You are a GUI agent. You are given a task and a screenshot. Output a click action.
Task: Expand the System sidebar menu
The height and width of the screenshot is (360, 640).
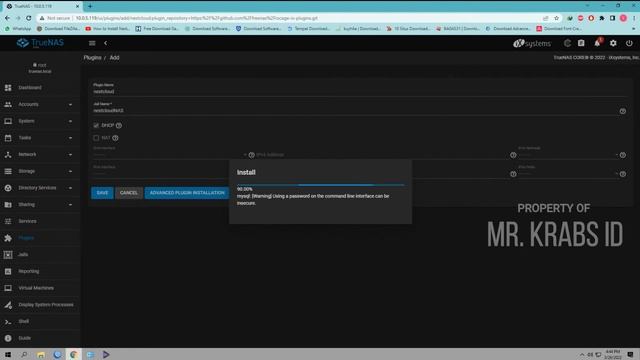click(x=40, y=121)
